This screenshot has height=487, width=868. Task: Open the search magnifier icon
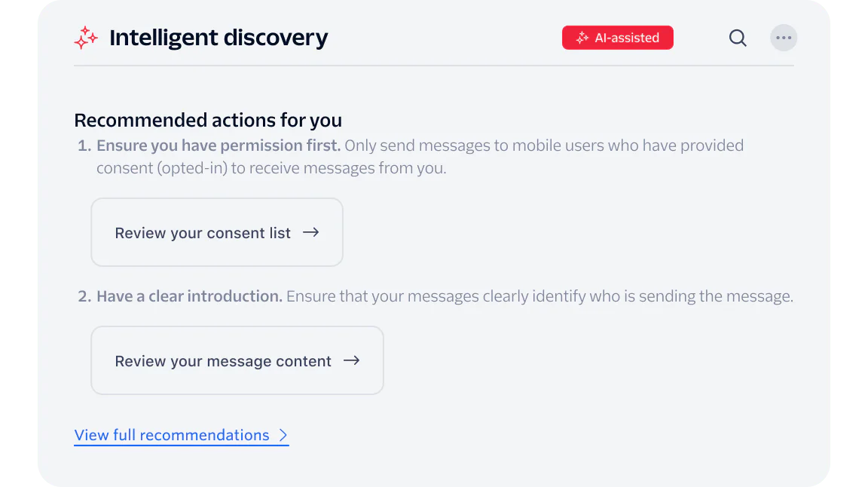pyautogui.click(x=737, y=38)
